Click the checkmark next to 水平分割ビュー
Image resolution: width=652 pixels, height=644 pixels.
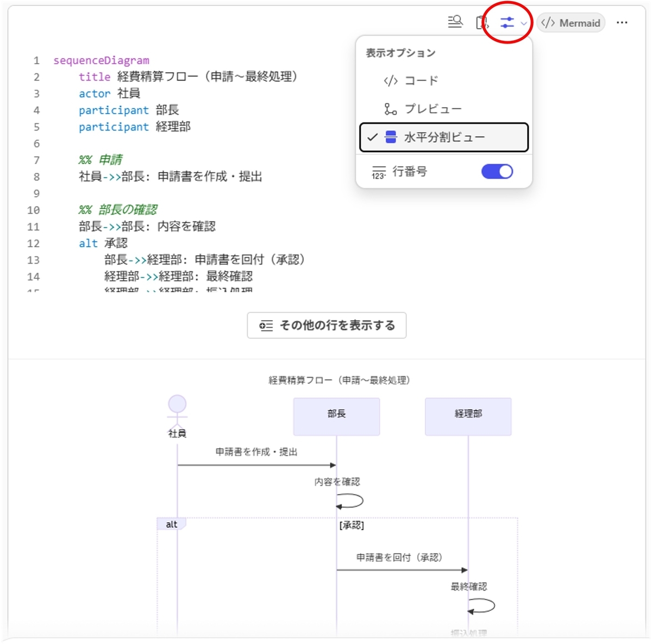coord(372,137)
